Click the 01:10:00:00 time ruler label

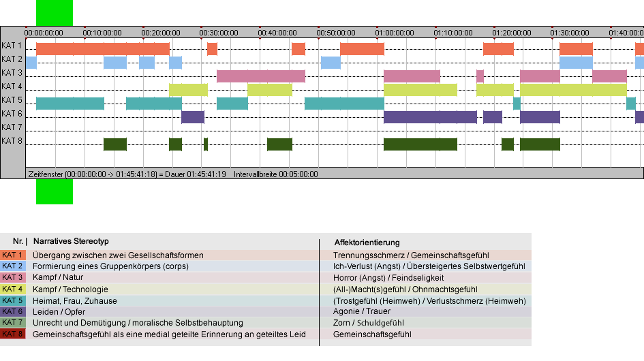coord(453,33)
